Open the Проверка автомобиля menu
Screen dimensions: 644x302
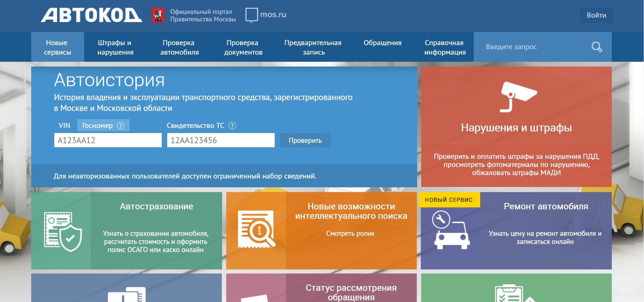point(179,47)
